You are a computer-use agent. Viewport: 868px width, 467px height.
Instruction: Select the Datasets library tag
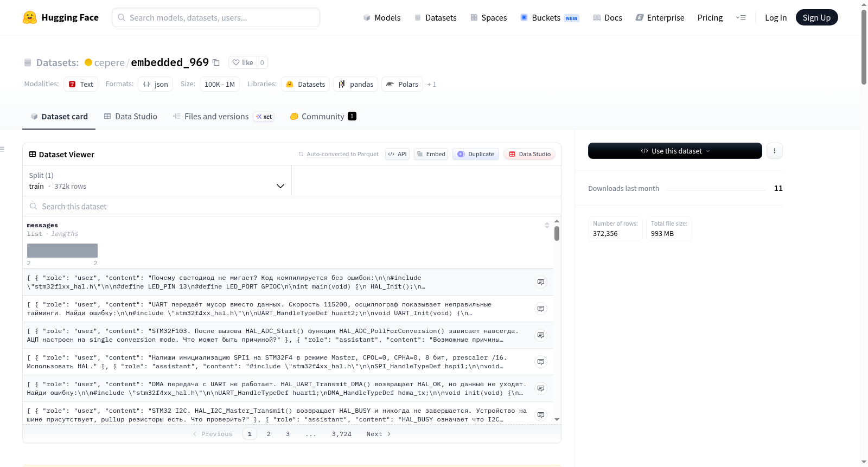305,84
